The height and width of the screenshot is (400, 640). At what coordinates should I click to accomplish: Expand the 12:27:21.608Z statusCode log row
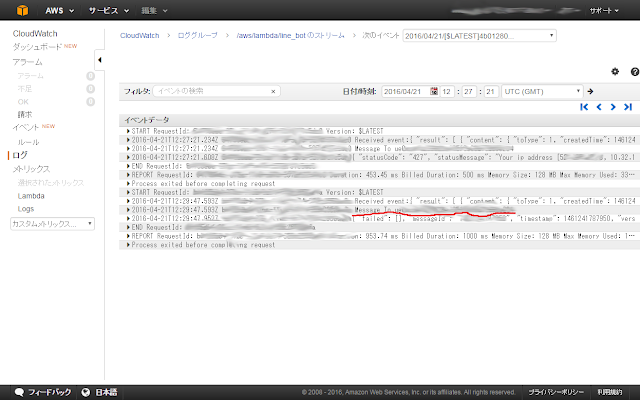[x=128, y=157]
